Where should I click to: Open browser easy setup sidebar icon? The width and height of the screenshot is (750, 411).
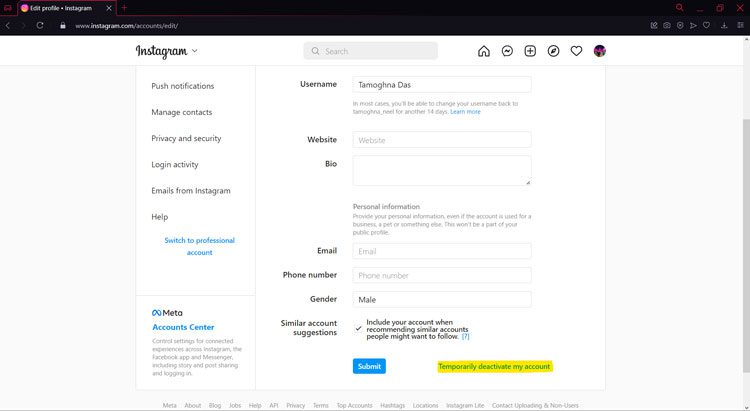[x=740, y=25]
